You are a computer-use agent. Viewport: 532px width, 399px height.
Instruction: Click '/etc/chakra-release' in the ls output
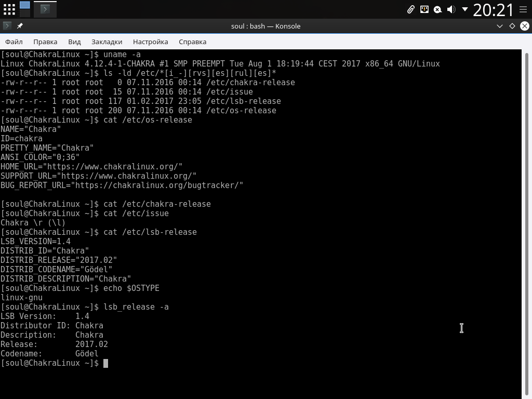[x=250, y=83]
